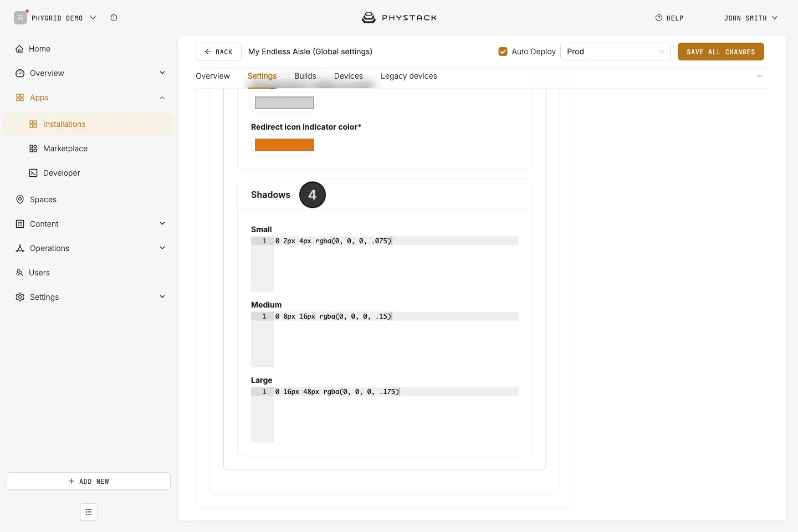798x532 pixels.
Task: Click the Apps grid icon
Action: (20, 98)
